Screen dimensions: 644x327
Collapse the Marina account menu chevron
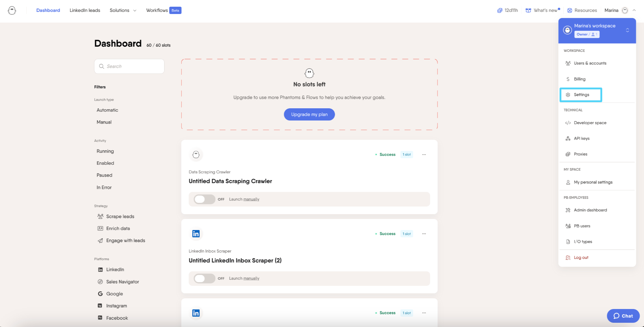point(634,10)
